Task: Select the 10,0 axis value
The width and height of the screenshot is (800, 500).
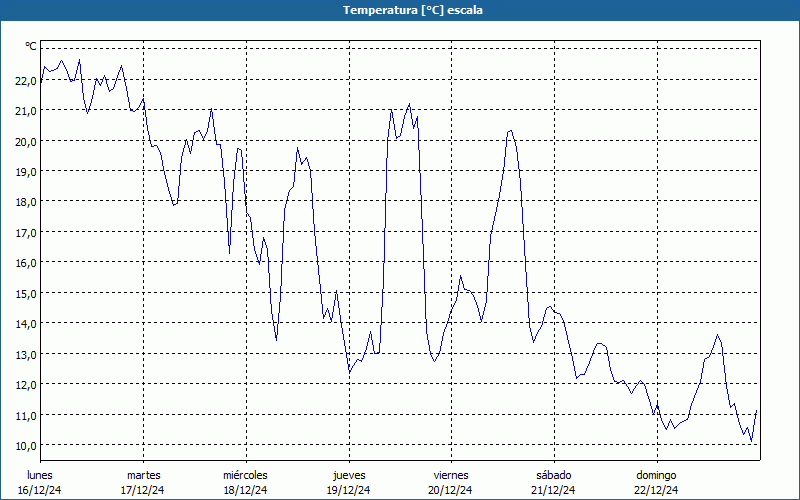Action: coord(26,446)
